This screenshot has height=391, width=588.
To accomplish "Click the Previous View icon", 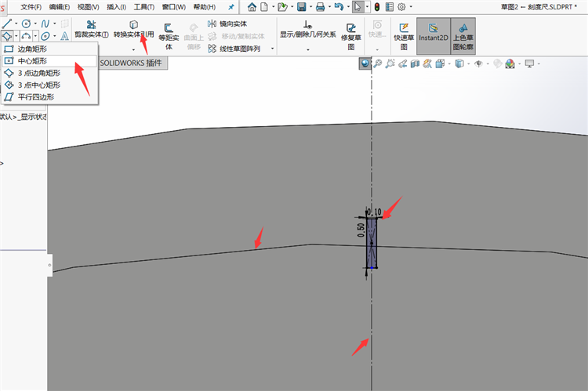I will 402,63.
